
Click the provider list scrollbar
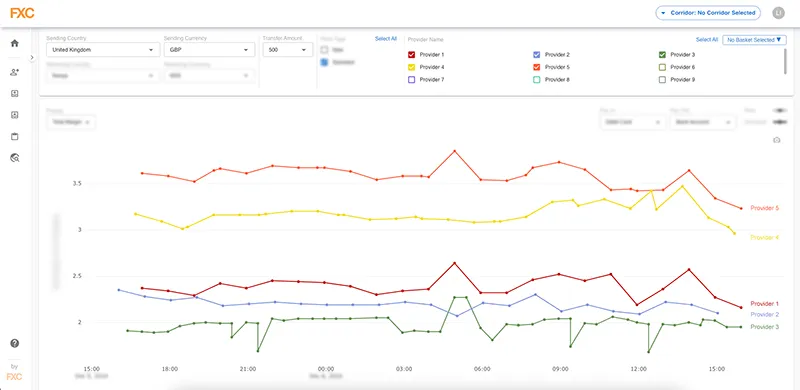point(785,61)
